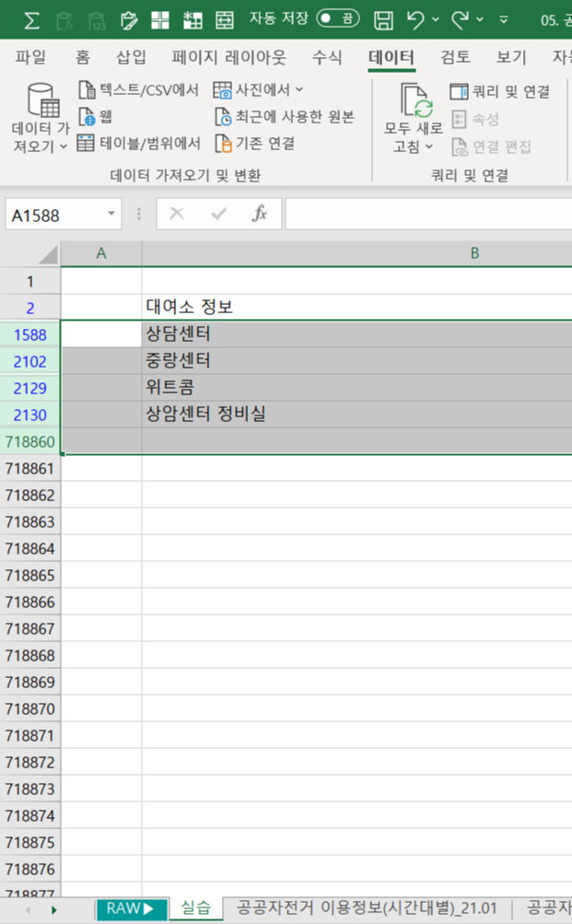The height and width of the screenshot is (924, 572).
Task: Open 공공자전거 이용정보(시간대별)_21.01 sheet tab
Action: pos(367,908)
